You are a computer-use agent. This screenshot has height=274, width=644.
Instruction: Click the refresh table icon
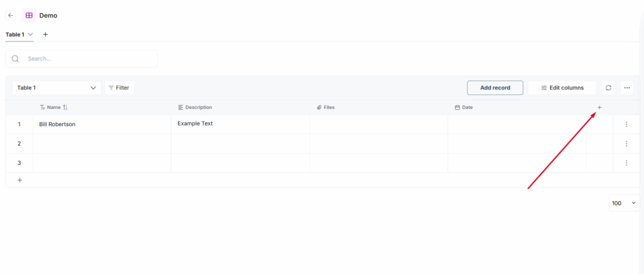(x=608, y=88)
